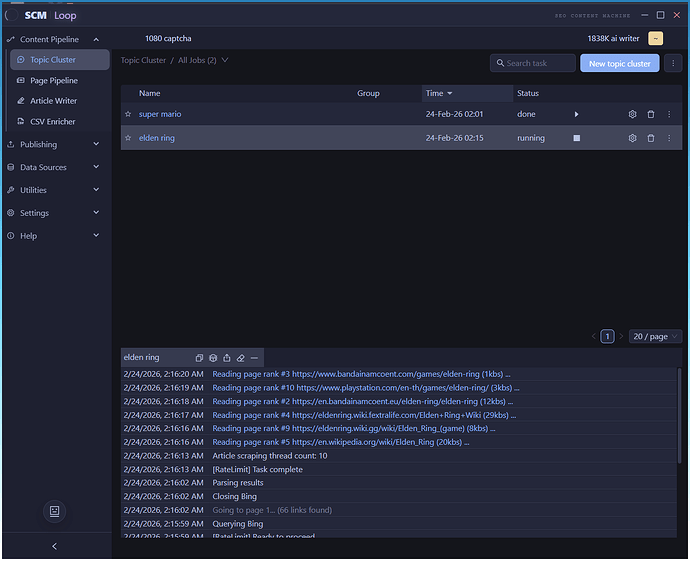The image size is (690, 561).
Task: Go to the CSV Enricher page
Action: (52, 122)
